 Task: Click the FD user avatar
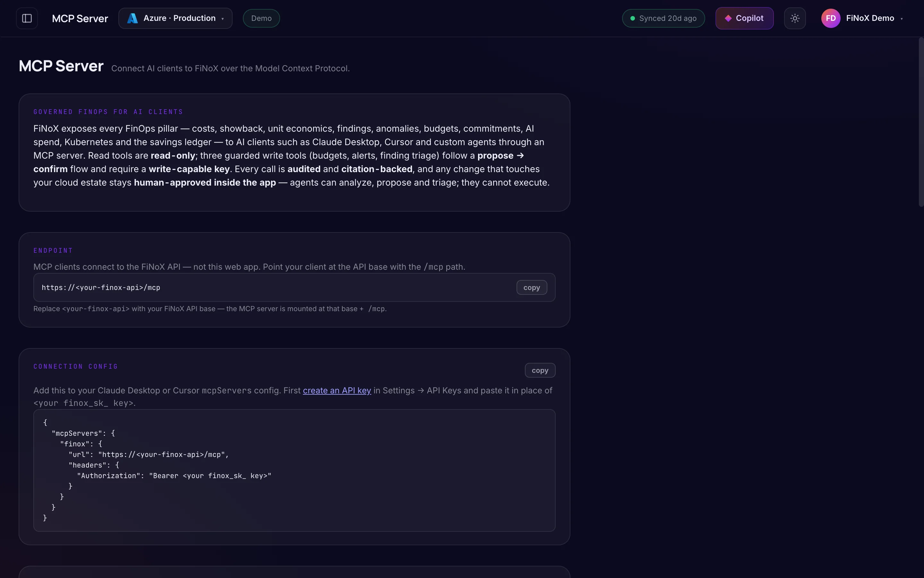point(830,18)
